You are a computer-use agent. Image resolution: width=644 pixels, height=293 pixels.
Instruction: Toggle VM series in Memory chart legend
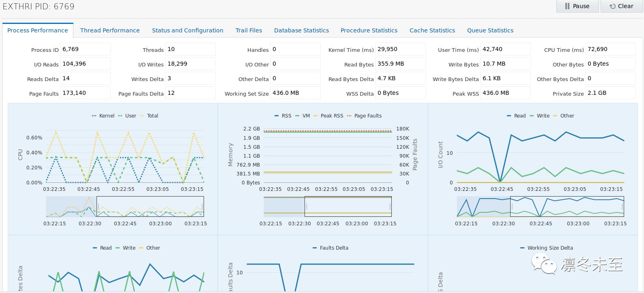tap(303, 116)
